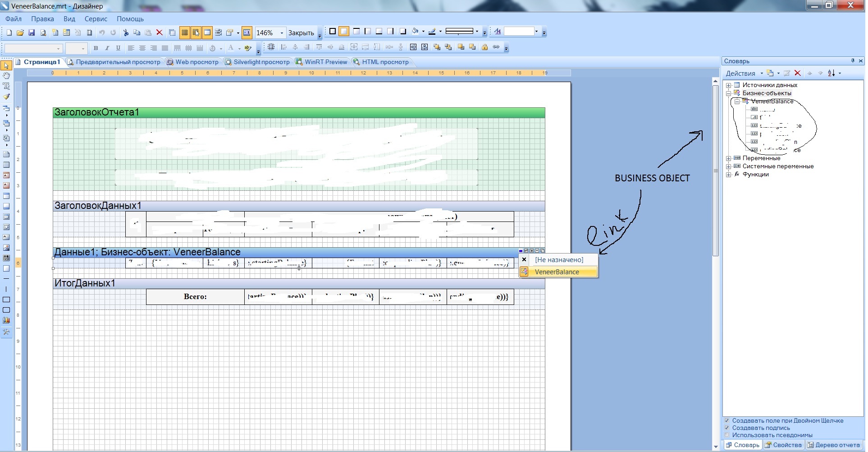Toggle 'Создавать подпись' checkbox
This screenshot has width=868, height=452.
(727, 428)
